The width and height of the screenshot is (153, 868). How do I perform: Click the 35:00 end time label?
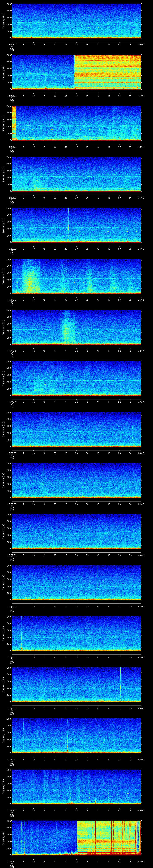[141, 300]
